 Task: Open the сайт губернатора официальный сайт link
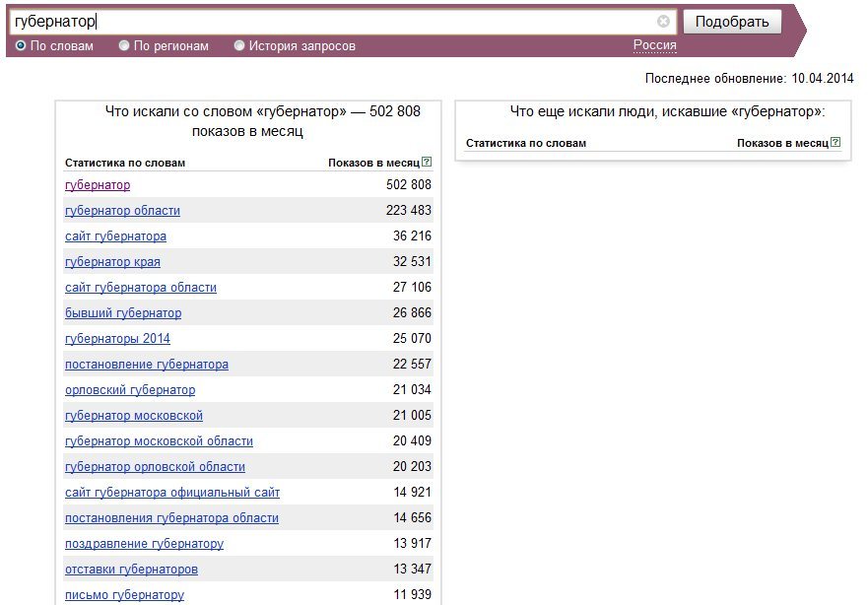[x=172, y=492]
